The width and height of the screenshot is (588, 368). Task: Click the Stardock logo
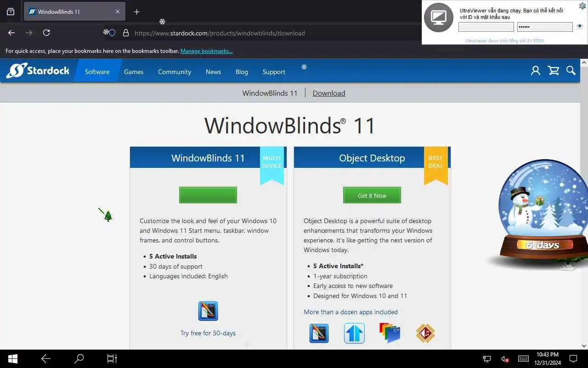38,71
